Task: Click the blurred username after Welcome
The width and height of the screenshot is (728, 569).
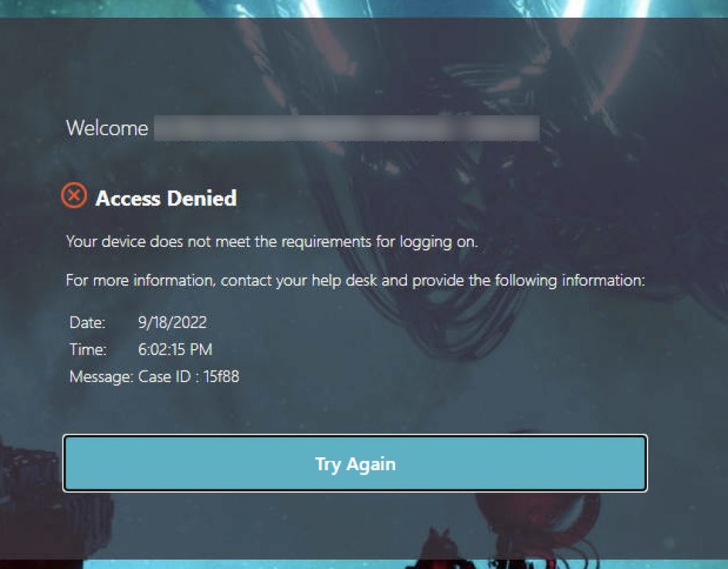Action: point(346,129)
